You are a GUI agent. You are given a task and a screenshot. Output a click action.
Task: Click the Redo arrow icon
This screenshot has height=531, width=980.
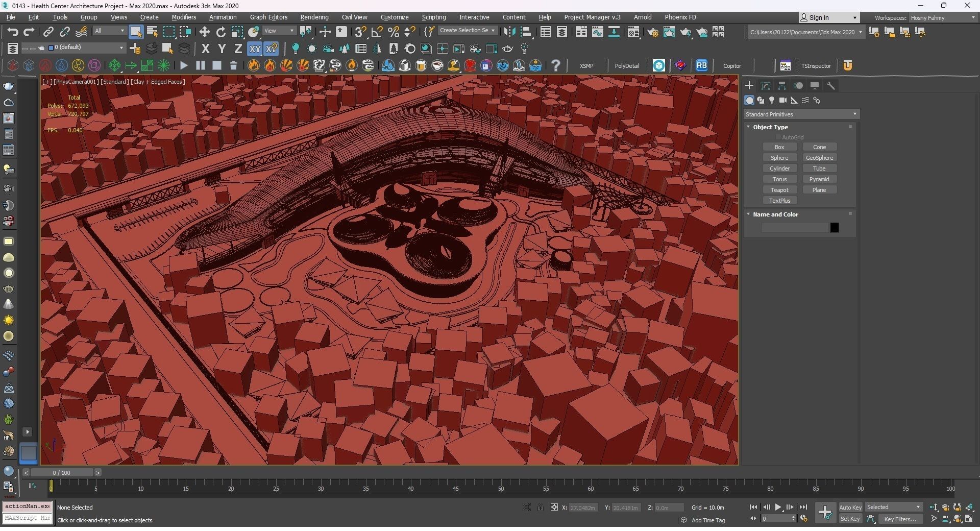click(x=29, y=32)
